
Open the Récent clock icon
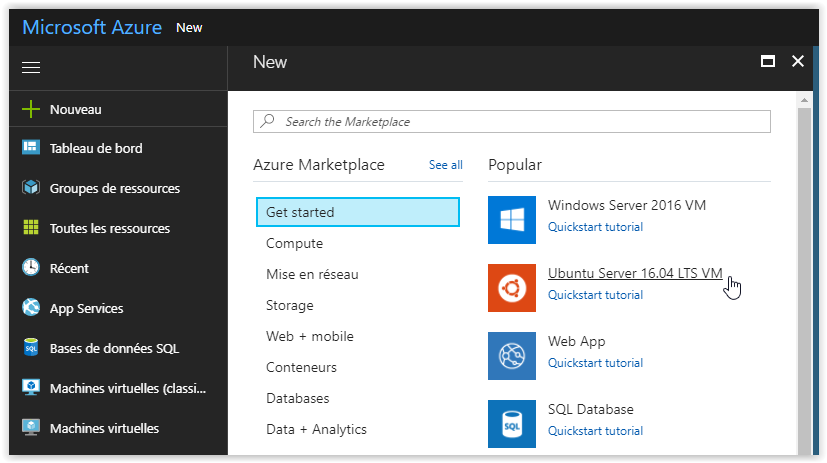pyautogui.click(x=31, y=268)
